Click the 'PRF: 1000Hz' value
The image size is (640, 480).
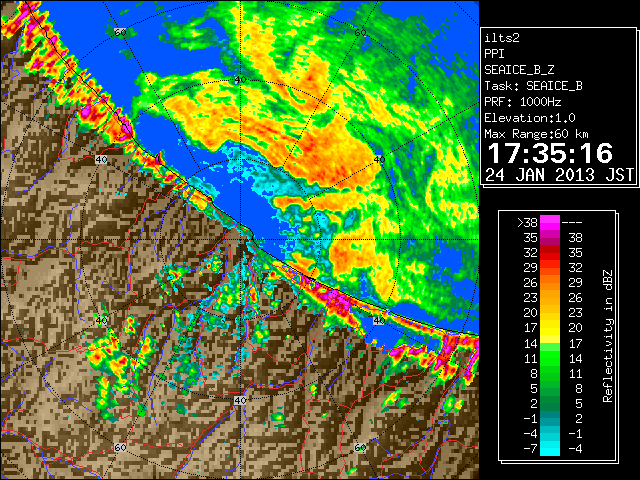522,102
